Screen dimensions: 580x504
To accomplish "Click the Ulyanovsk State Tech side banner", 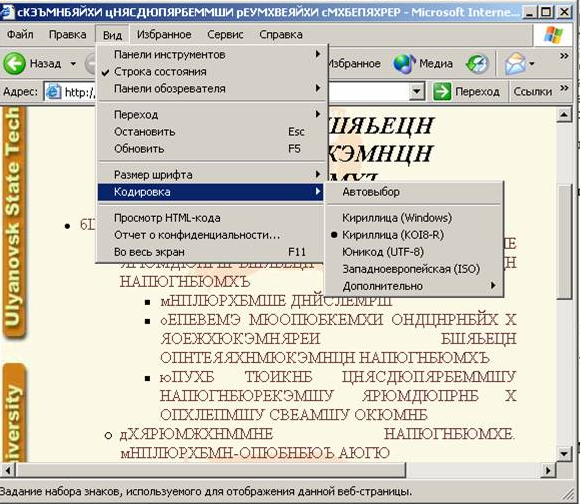I will point(14,222).
